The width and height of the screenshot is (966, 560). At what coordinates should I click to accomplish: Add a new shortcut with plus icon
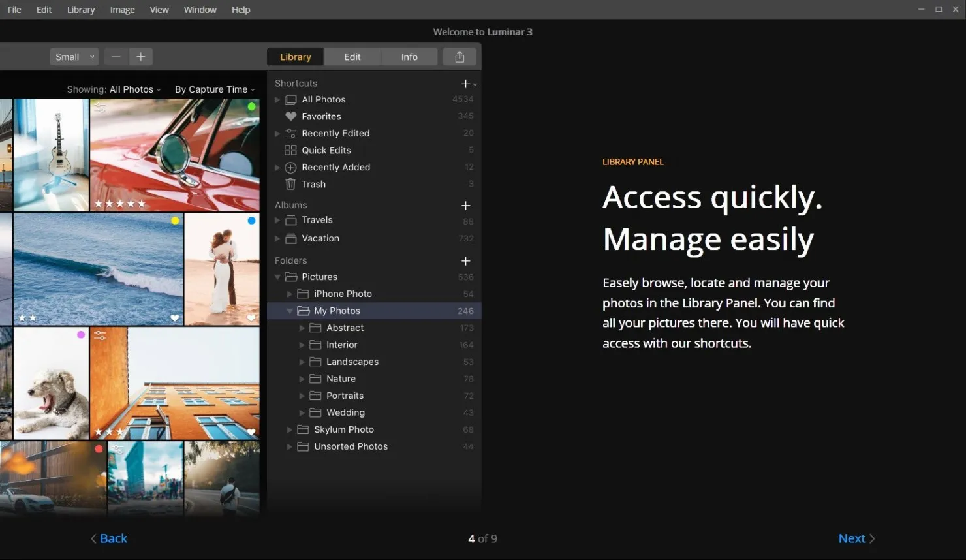[466, 84]
